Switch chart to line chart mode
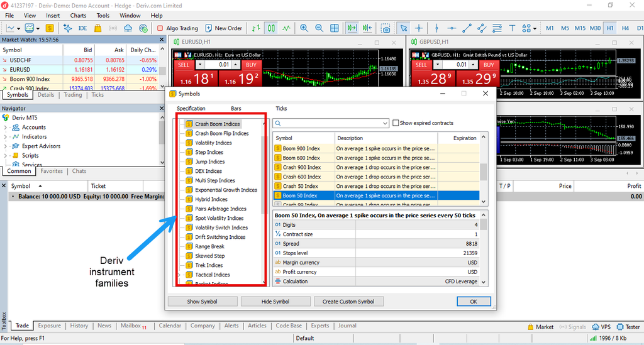The image size is (644, 345). click(286, 28)
